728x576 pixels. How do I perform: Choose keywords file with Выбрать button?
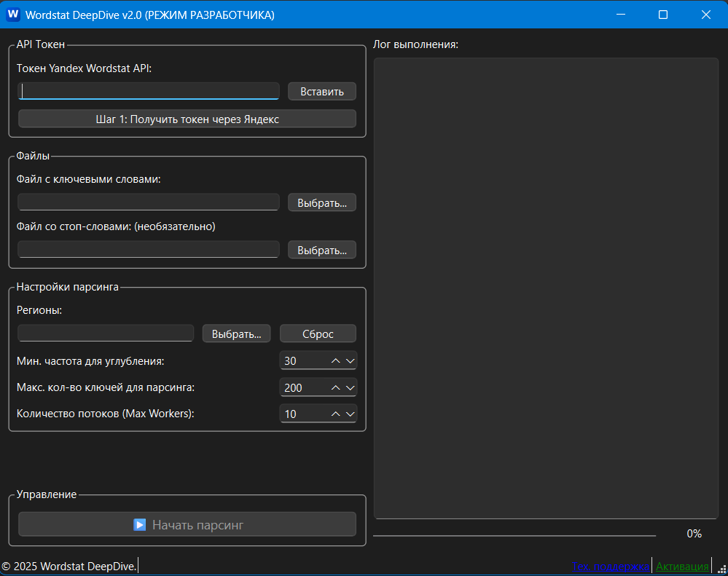pos(321,202)
